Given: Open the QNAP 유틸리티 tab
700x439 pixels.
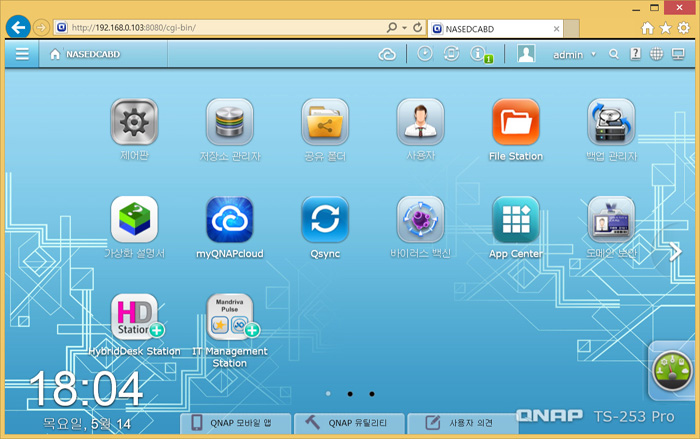Looking at the screenshot, I should coord(349,423).
